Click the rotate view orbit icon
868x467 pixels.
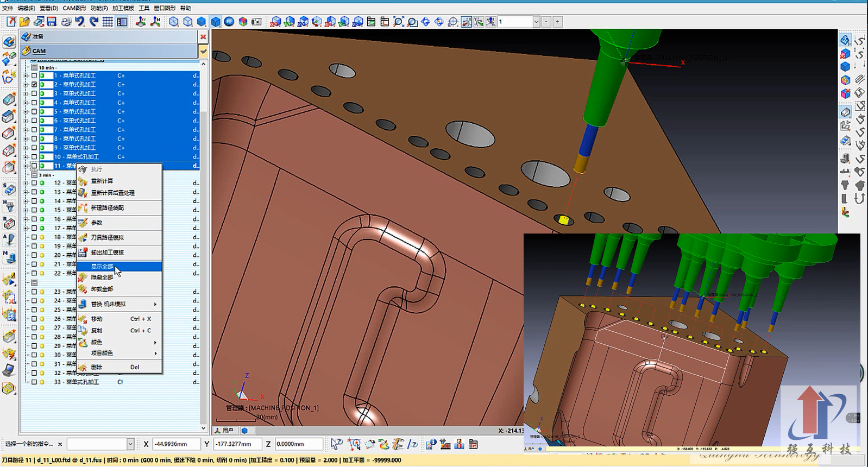coord(425,22)
